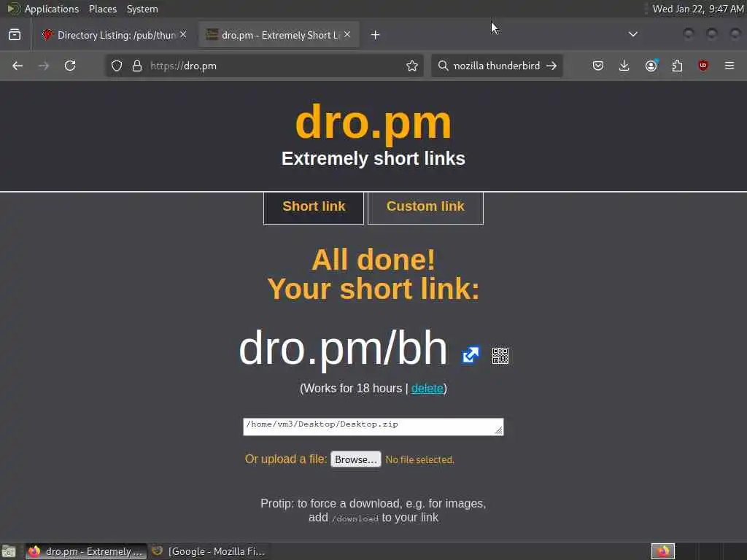Open tracking protection shield icon
Viewport: 747px width, 560px height.
[x=117, y=66]
